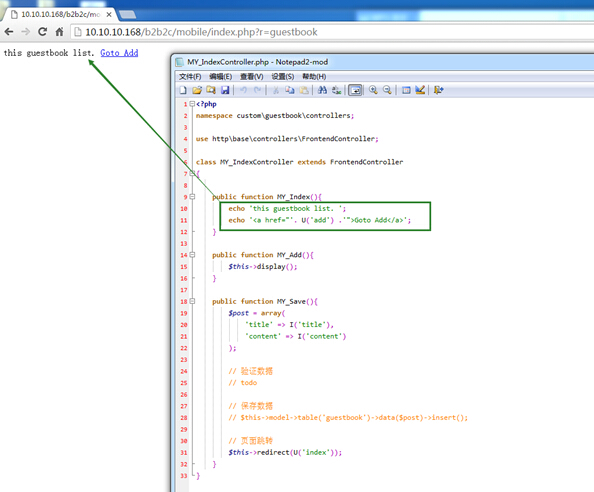
Task: Browse for files using the toolbar icon
Action: point(211,90)
